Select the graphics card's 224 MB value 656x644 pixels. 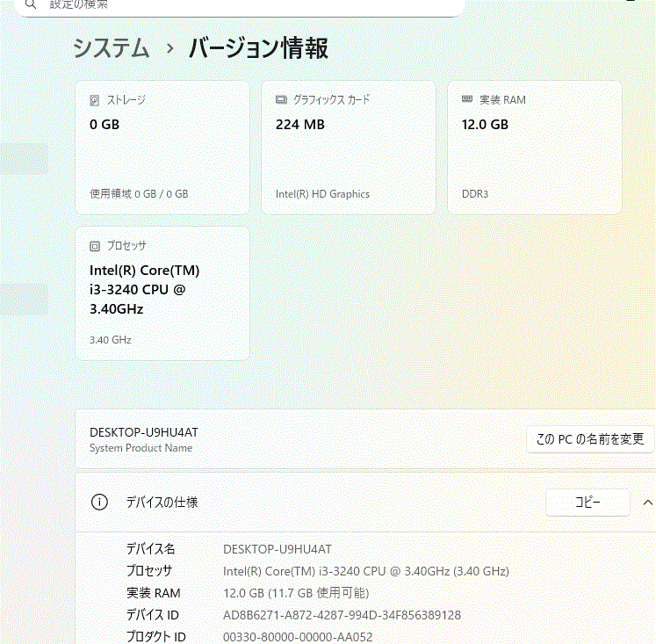[299, 125]
